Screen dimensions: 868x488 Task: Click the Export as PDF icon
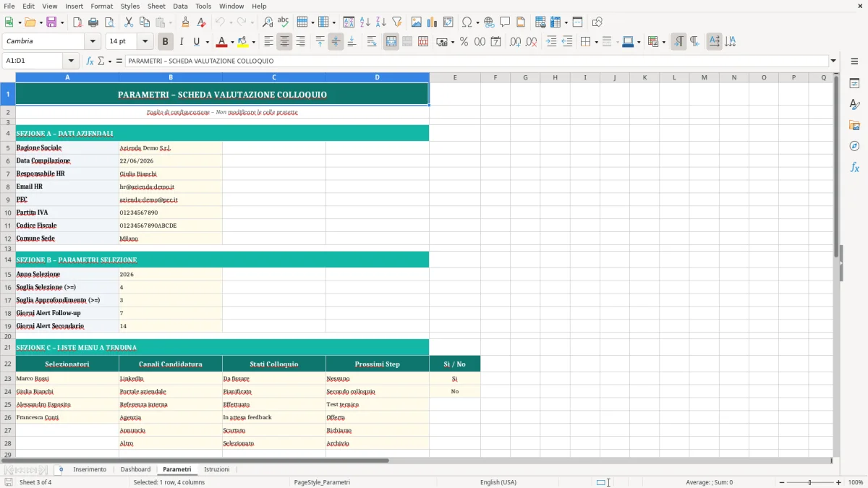pos(77,22)
